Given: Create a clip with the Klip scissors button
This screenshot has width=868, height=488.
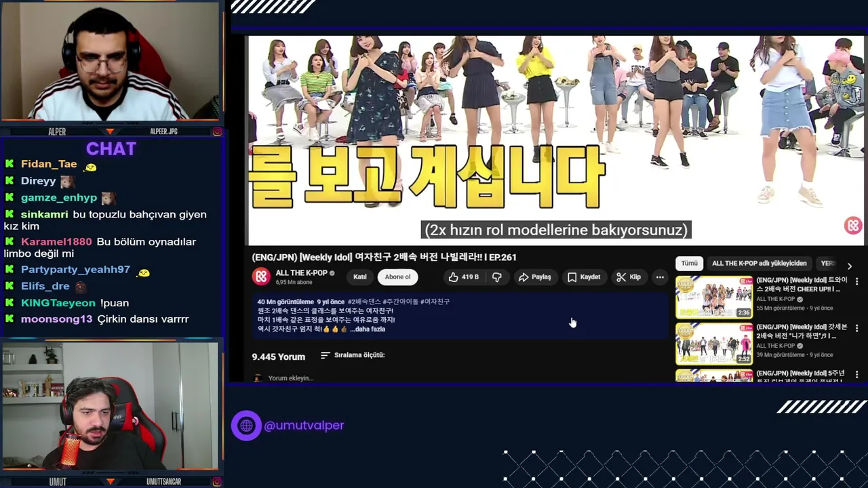Looking at the screenshot, I should pyautogui.click(x=629, y=277).
